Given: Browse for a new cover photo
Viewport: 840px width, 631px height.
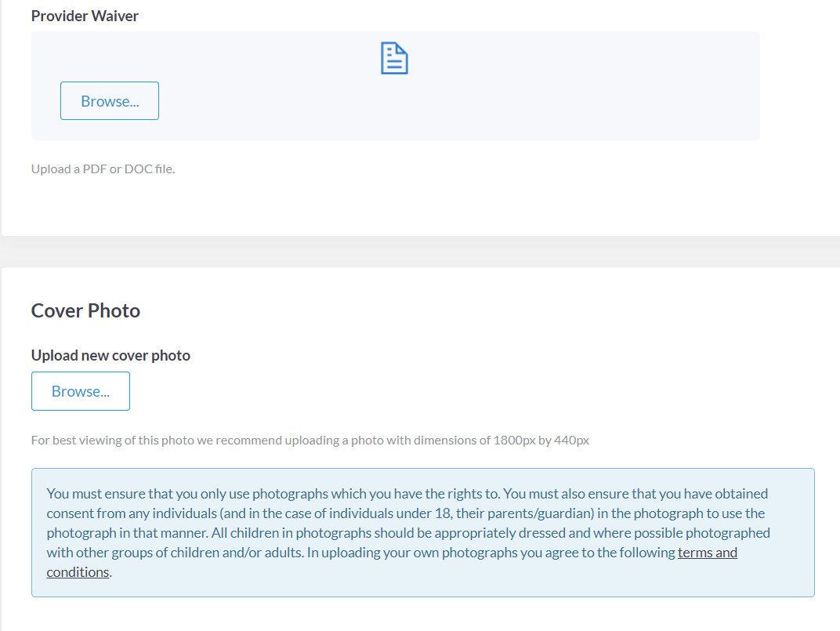Looking at the screenshot, I should [x=81, y=391].
